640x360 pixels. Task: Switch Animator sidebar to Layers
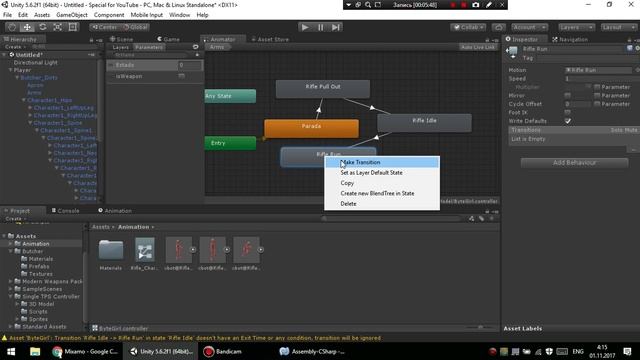(120, 47)
